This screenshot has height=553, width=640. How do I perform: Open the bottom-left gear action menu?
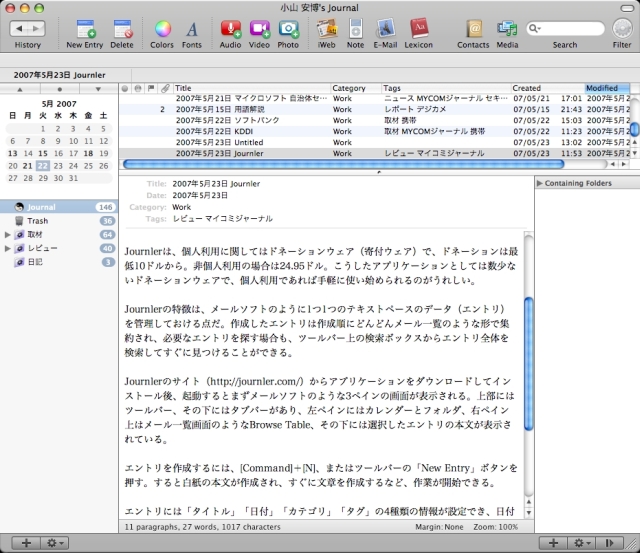55,543
